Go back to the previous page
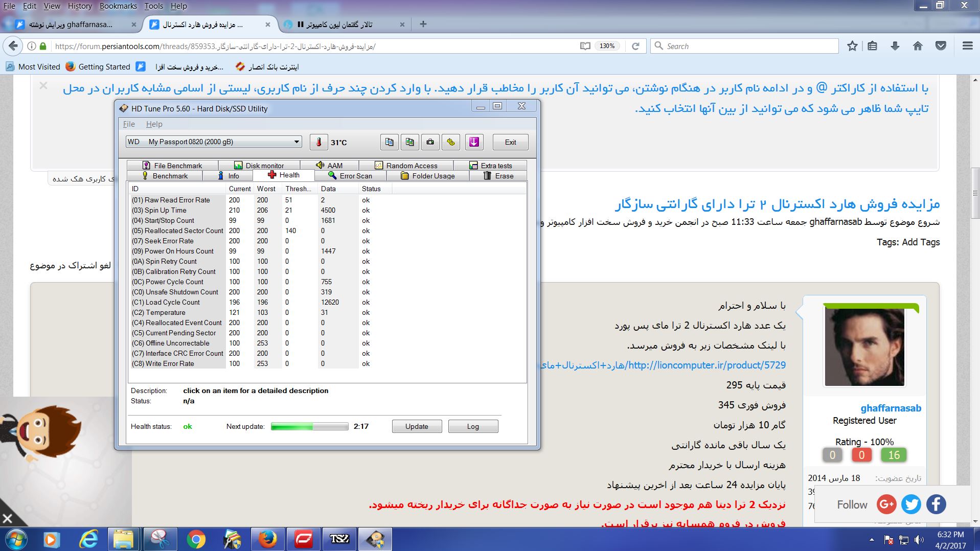Screen dimensions: 980x551 [14, 46]
